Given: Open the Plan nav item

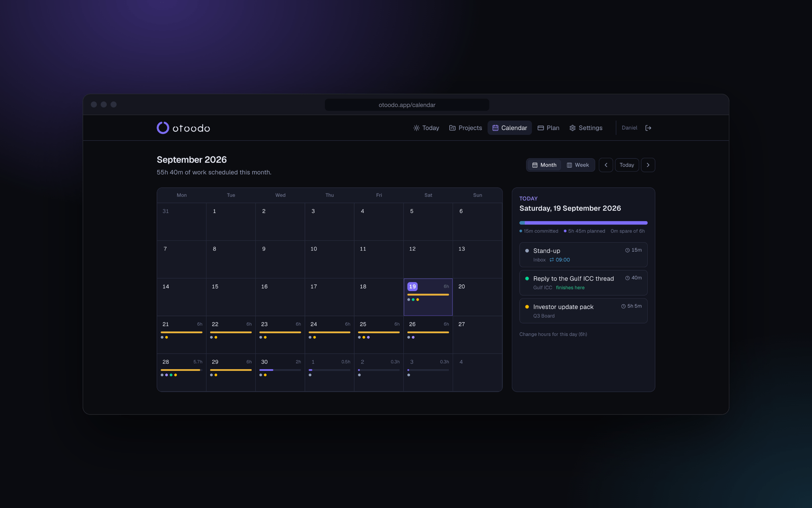Looking at the screenshot, I should [x=548, y=128].
